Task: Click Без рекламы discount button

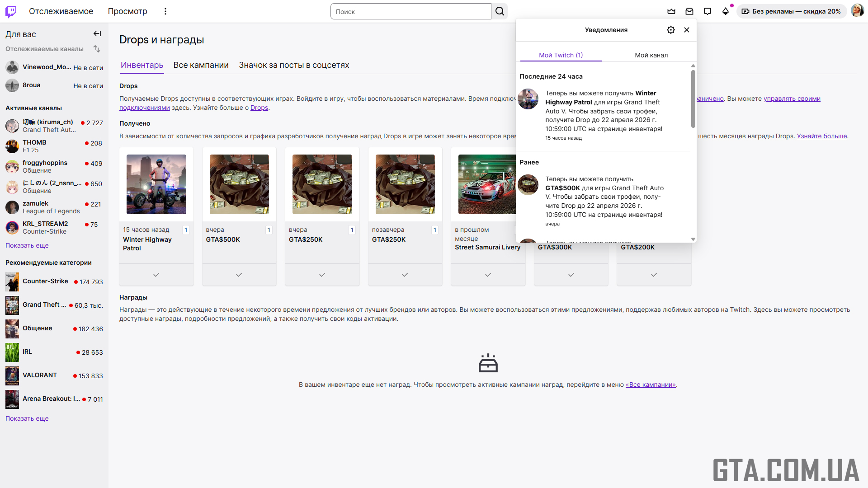Action: click(x=791, y=11)
